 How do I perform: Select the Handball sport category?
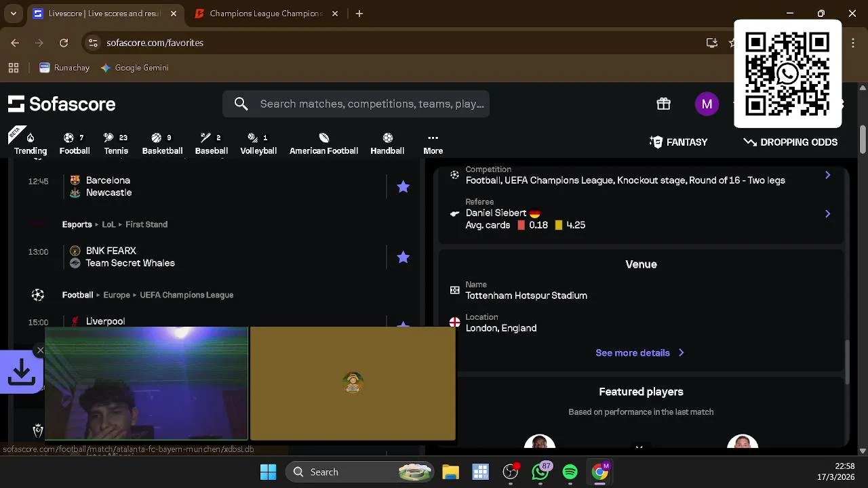click(387, 144)
